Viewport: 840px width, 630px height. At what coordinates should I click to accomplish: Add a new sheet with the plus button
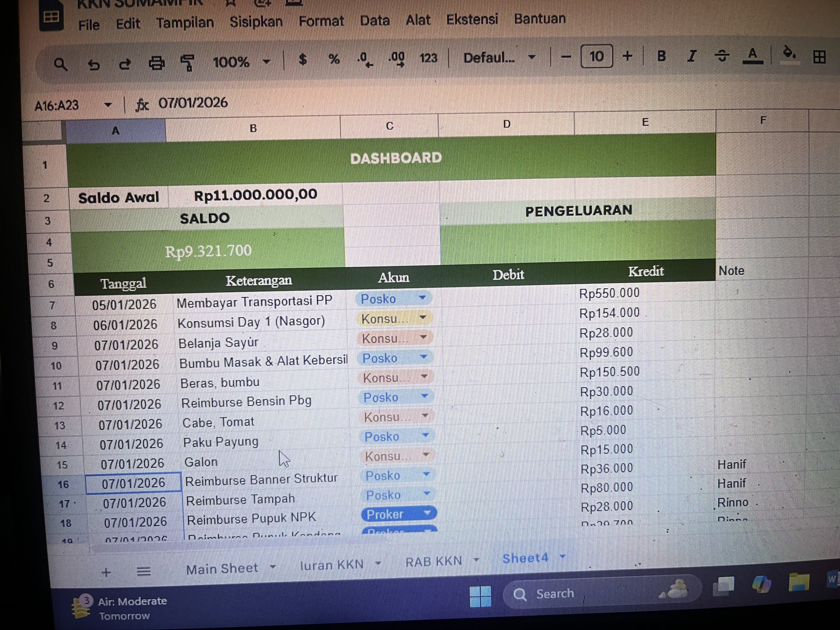106,572
